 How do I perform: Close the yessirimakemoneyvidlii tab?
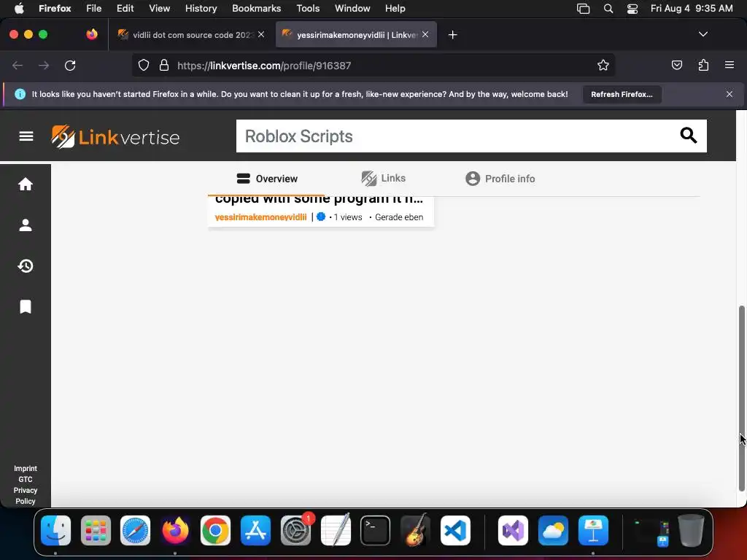point(425,34)
